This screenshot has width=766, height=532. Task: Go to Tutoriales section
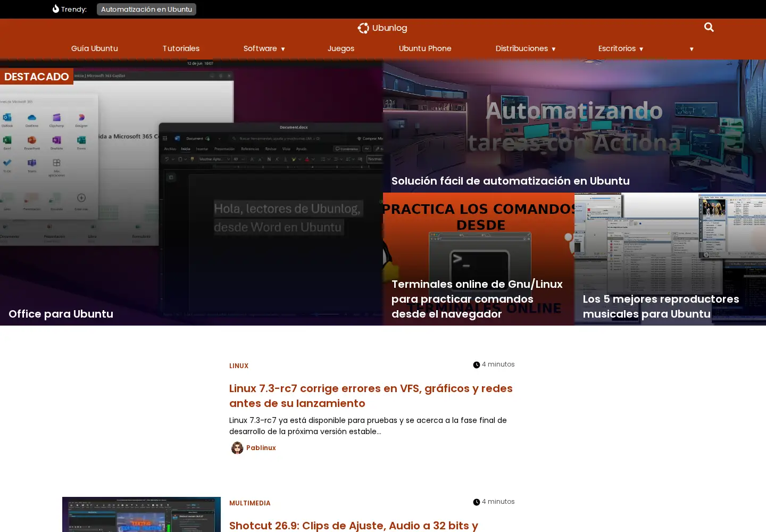(x=181, y=48)
